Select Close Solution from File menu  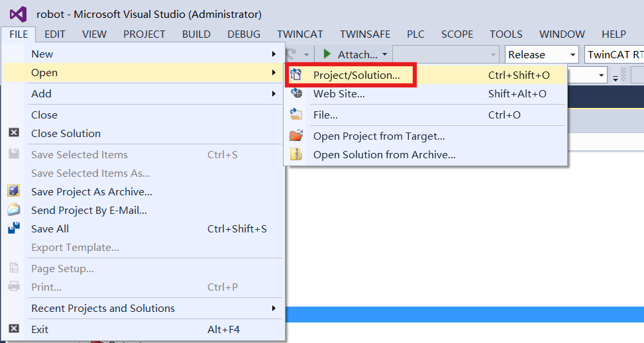point(66,134)
